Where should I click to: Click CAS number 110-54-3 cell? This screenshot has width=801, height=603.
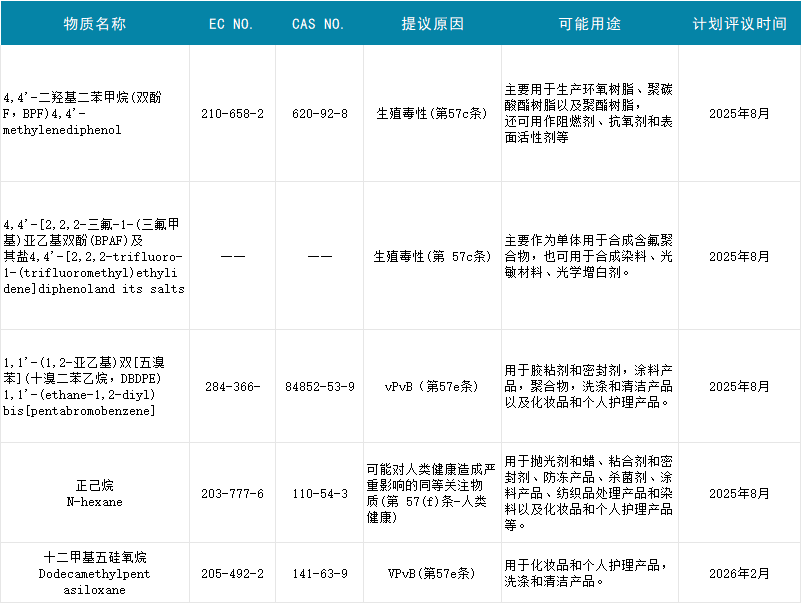(319, 494)
